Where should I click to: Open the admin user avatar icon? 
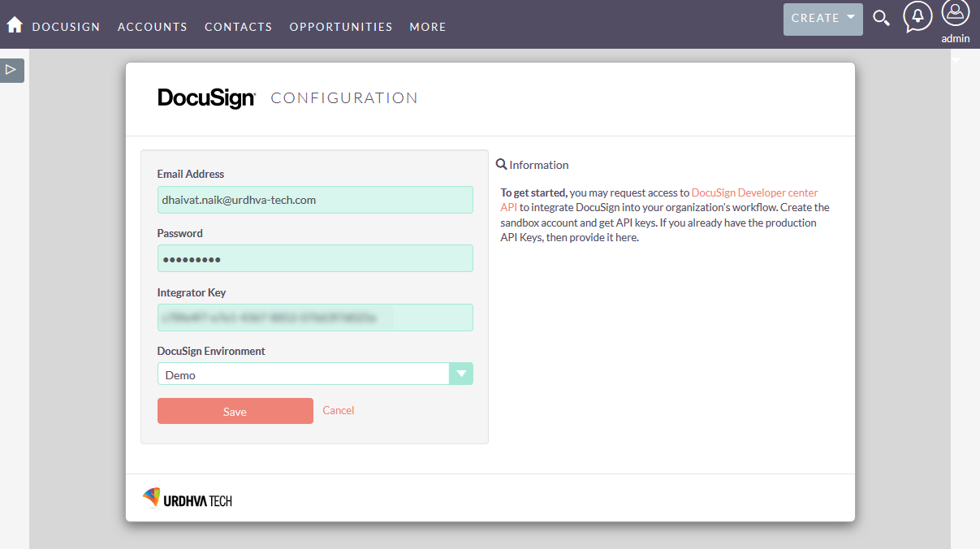[x=956, y=14]
